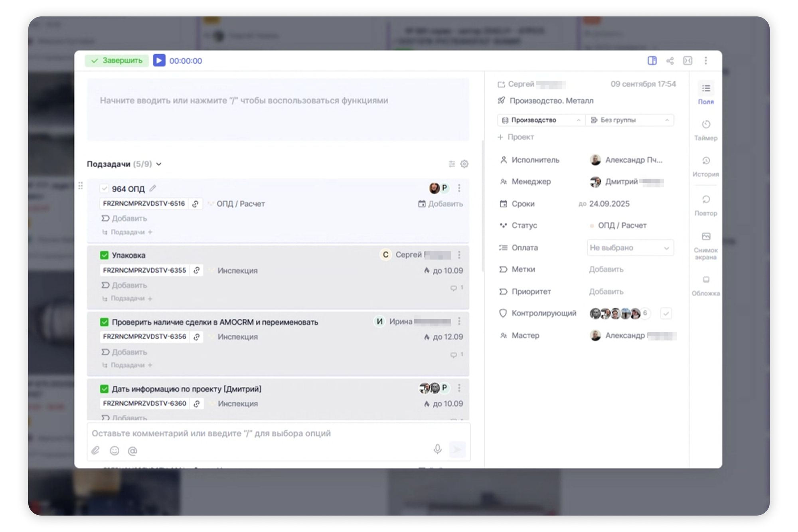Viewport: 798px width, 532px height.
Task: Click the microphone icon in comment box
Action: [x=437, y=449]
